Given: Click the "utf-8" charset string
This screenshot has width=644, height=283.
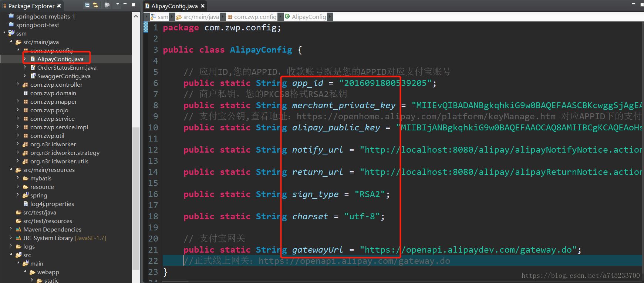Looking at the screenshot, I should click(x=362, y=216).
